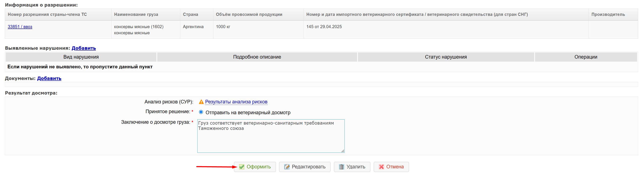Click 'Добавить' next to Выявленные нарушения

click(84, 48)
